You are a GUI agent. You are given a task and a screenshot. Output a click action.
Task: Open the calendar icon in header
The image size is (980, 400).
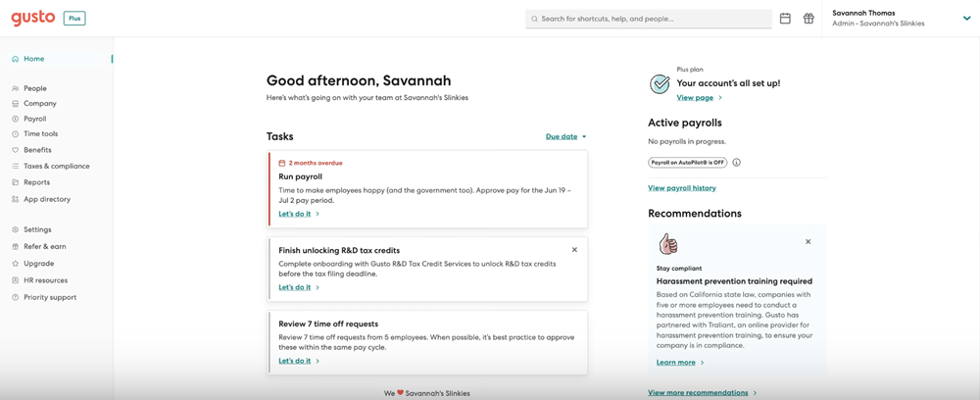point(785,19)
